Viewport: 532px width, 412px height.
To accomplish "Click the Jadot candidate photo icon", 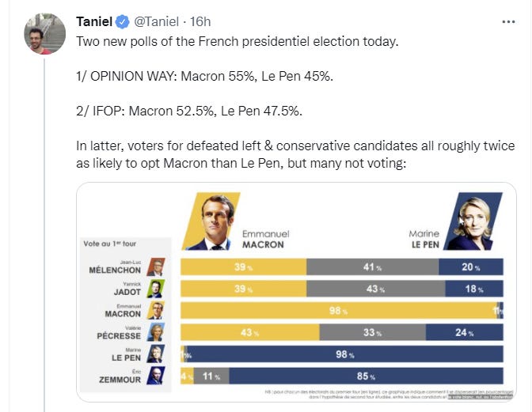I will pos(157,288).
